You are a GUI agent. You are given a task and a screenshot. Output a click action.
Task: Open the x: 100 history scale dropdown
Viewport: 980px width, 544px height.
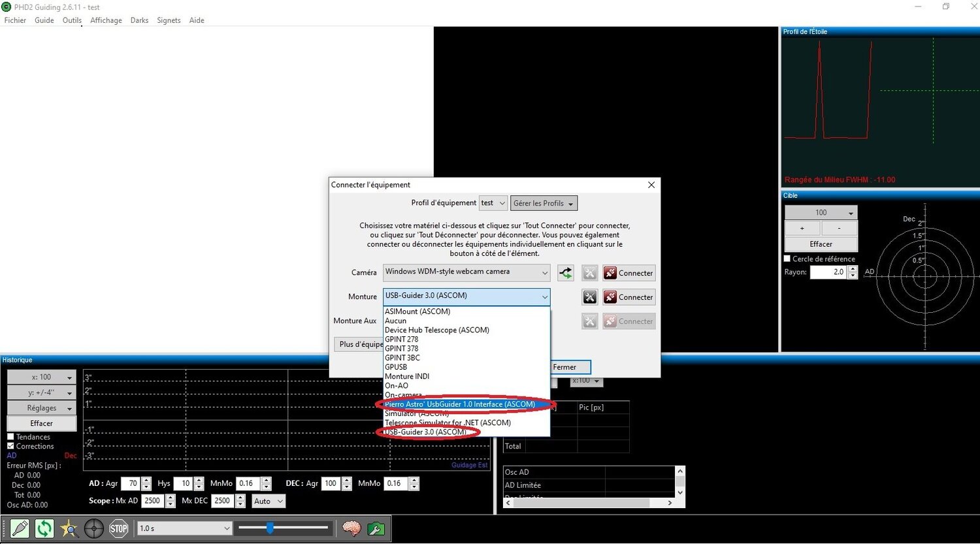(42, 377)
